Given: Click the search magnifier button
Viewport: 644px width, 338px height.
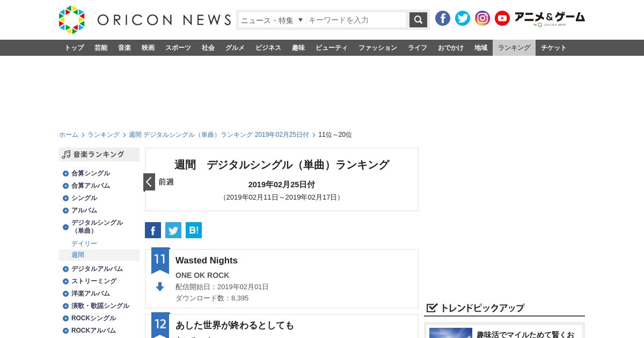Looking at the screenshot, I should click(418, 20).
